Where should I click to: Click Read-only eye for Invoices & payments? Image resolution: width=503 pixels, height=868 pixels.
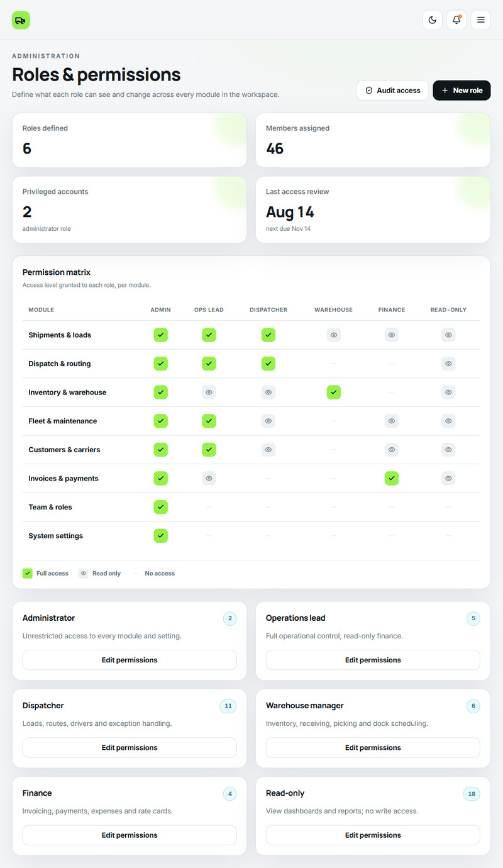[448, 479]
